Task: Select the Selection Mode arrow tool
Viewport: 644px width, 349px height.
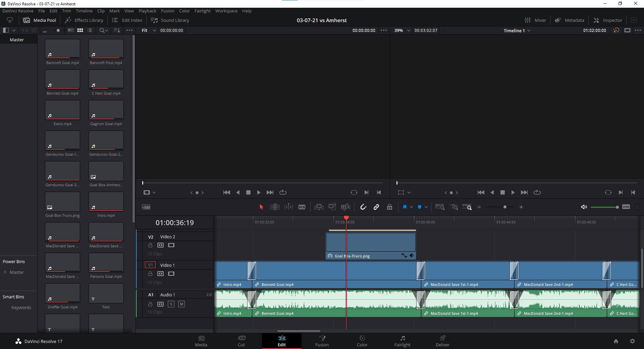Action: point(261,207)
